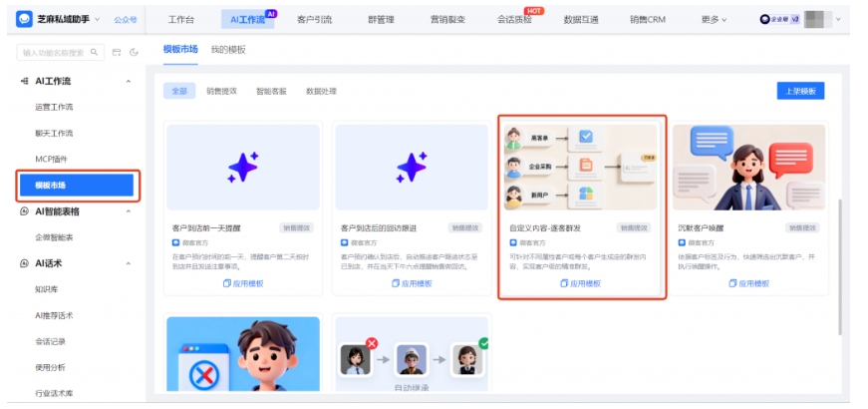This screenshot has width=868, height=409.
Task: Open MCP插件 in sidebar
Action: pos(51,160)
